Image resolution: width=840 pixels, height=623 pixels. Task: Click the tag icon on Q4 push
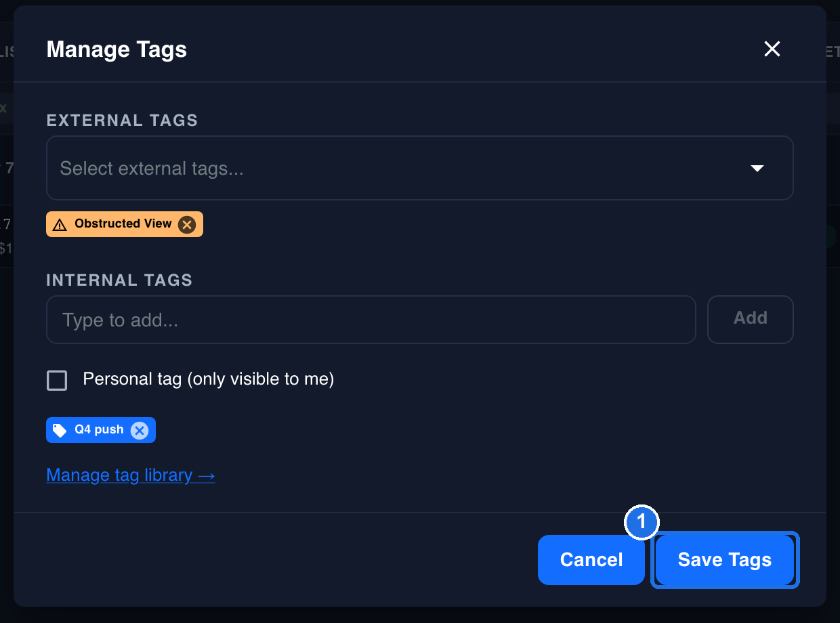pos(60,430)
